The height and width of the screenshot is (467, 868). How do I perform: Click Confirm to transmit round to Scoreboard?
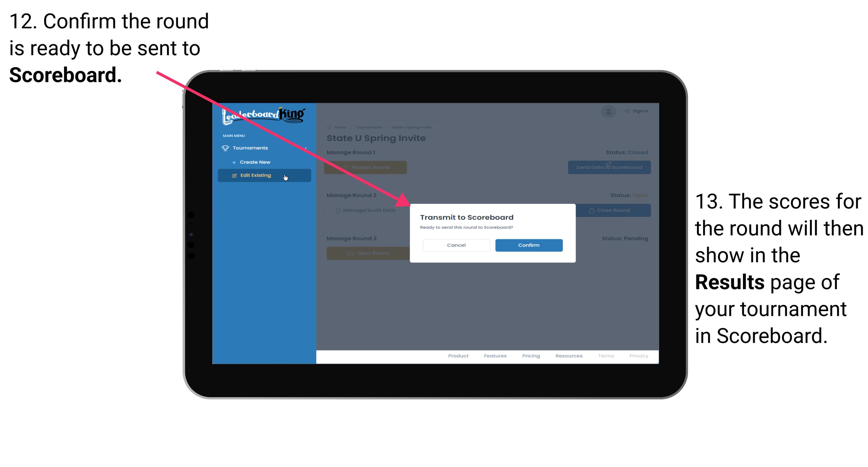click(528, 244)
